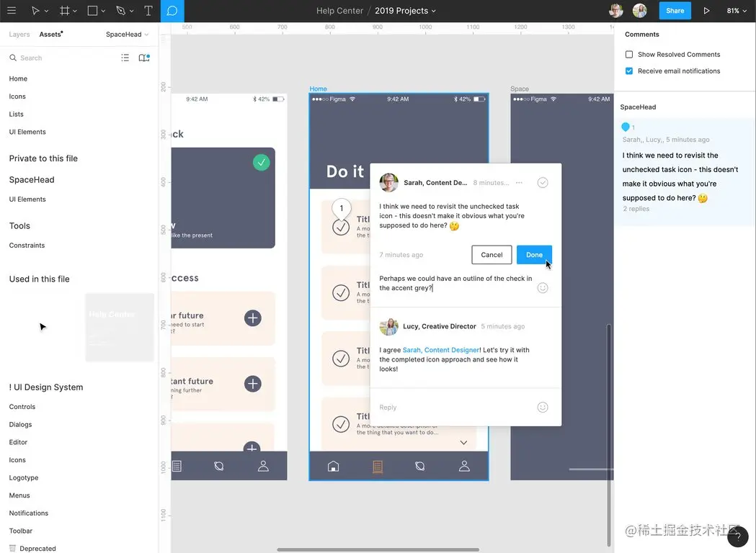Click planet icon in left frame nav bar
Viewport: 756px width, 553px height.
coord(219,466)
